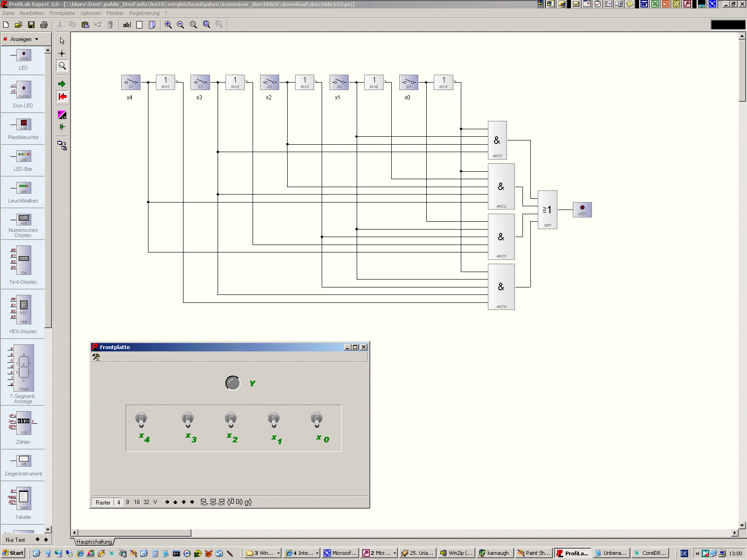This screenshot has height=560, width=747.
Task: Click the black color box in toolbar
Action: 728,25
